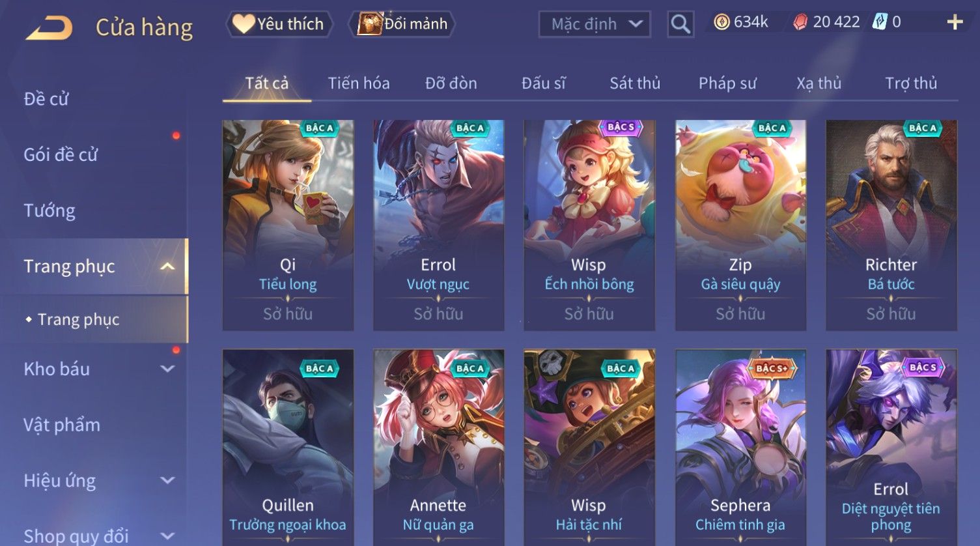Open Gói đề cử in the sidebar
980x546 pixels.
(x=61, y=154)
